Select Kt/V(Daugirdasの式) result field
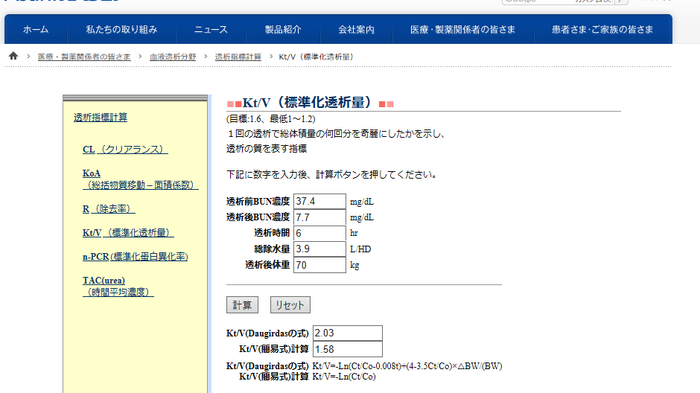This screenshot has width=700, height=393. [347, 333]
